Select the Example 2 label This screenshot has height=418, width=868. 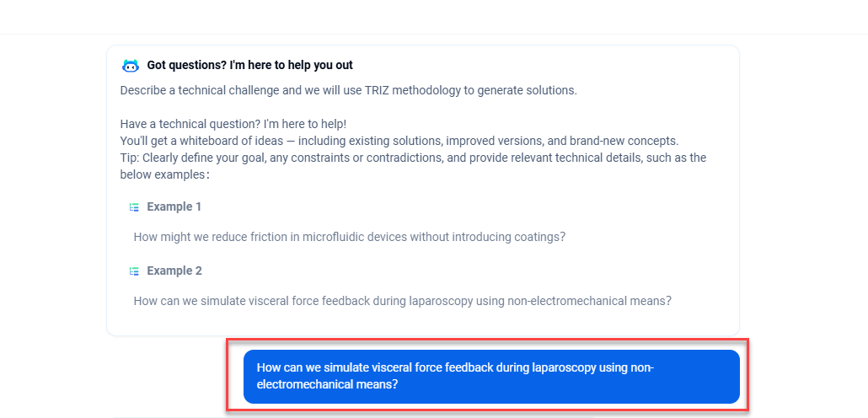coord(174,271)
